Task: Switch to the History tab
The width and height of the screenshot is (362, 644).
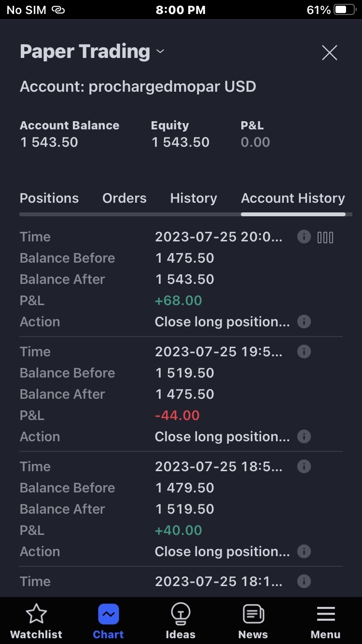Action: coord(194,198)
